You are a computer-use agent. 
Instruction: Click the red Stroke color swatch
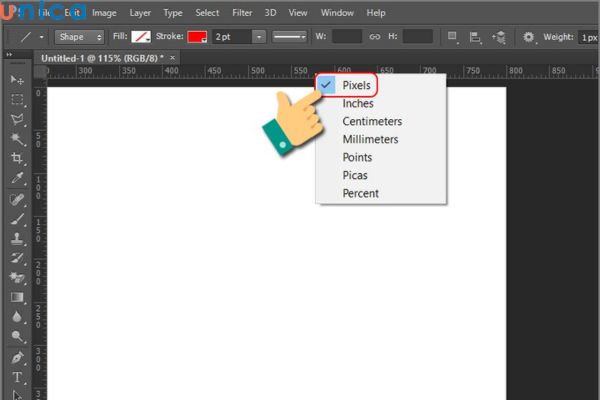tap(197, 37)
